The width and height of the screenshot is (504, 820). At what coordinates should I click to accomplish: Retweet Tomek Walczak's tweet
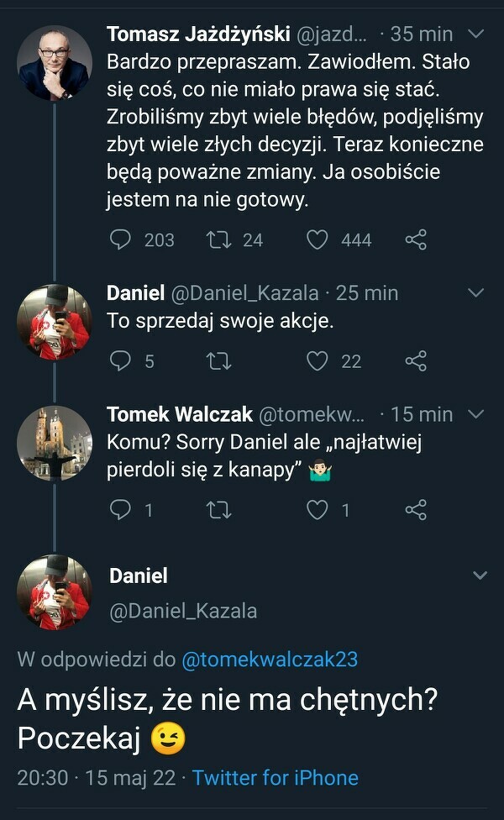click(219, 509)
